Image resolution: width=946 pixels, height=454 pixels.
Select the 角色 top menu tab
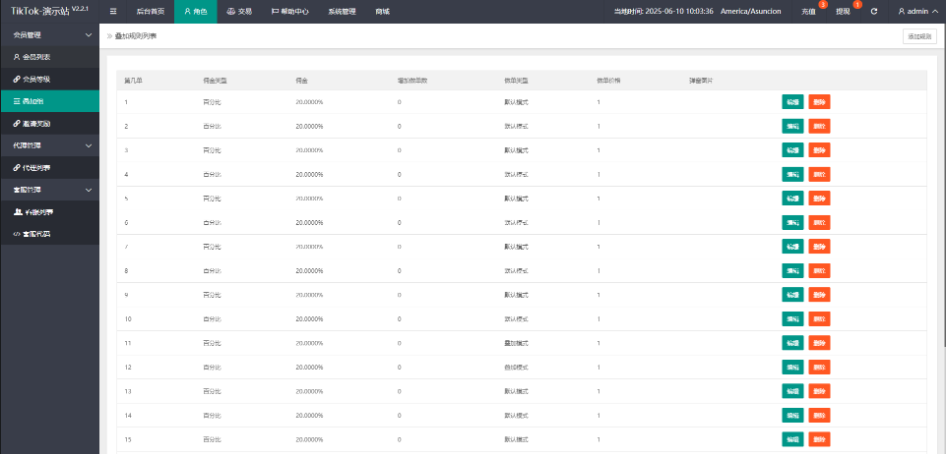195,11
